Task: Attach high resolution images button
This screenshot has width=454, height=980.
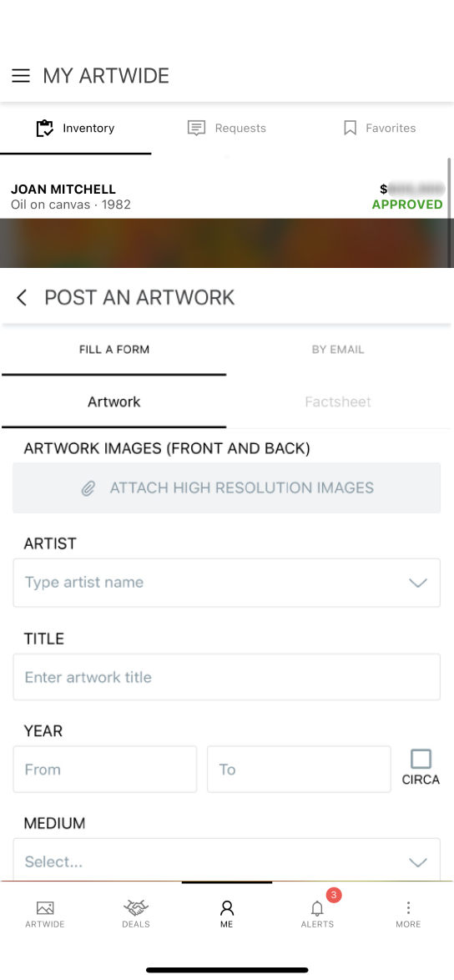Action: [x=227, y=488]
